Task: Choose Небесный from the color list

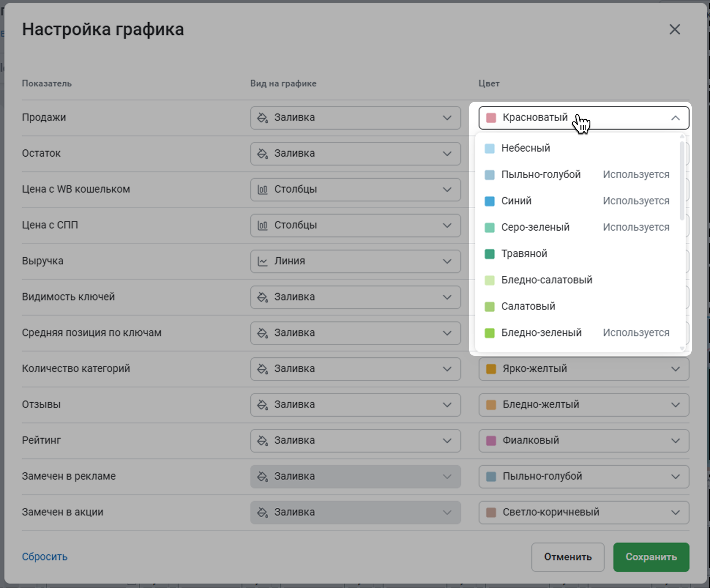Action: tap(526, 148)
